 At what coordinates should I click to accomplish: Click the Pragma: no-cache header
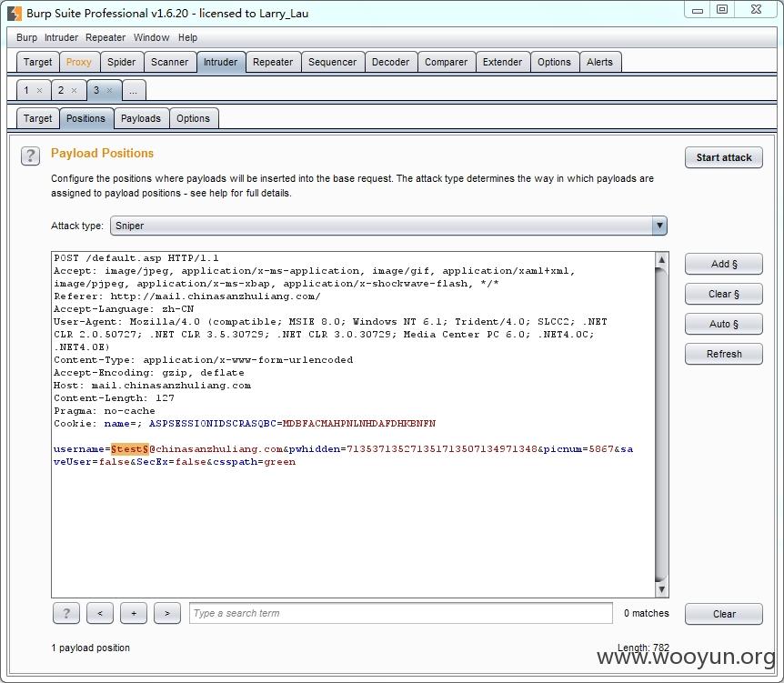click(105, 411)
